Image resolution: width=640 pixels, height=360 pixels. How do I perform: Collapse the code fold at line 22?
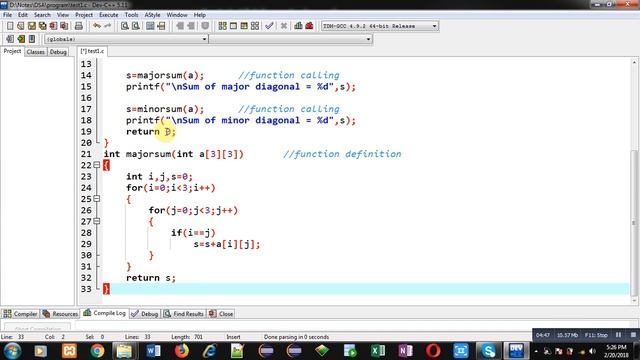(97, 165)
